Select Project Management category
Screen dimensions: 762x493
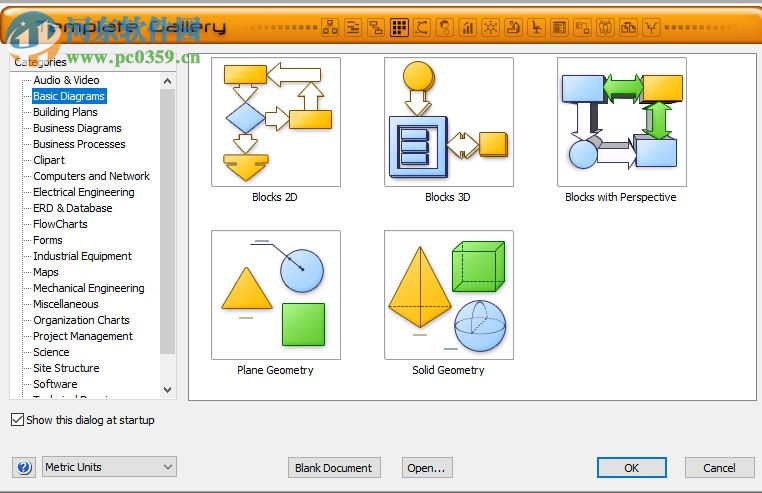[83, 336]
